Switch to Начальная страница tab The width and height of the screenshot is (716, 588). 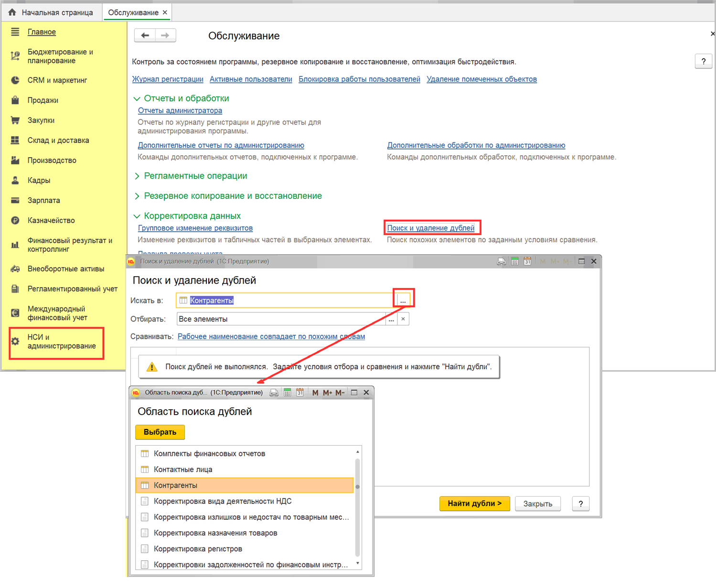pyautogui.click(x=51, y=12)
